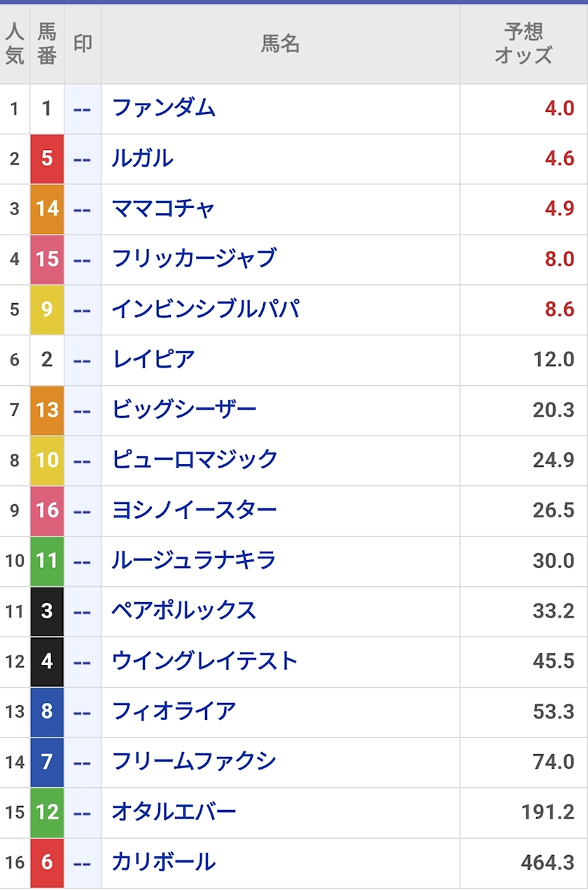Click orange horse number 14 badge
The width and height of the screenshot is (588, 890).
click(x=47, y=209)
